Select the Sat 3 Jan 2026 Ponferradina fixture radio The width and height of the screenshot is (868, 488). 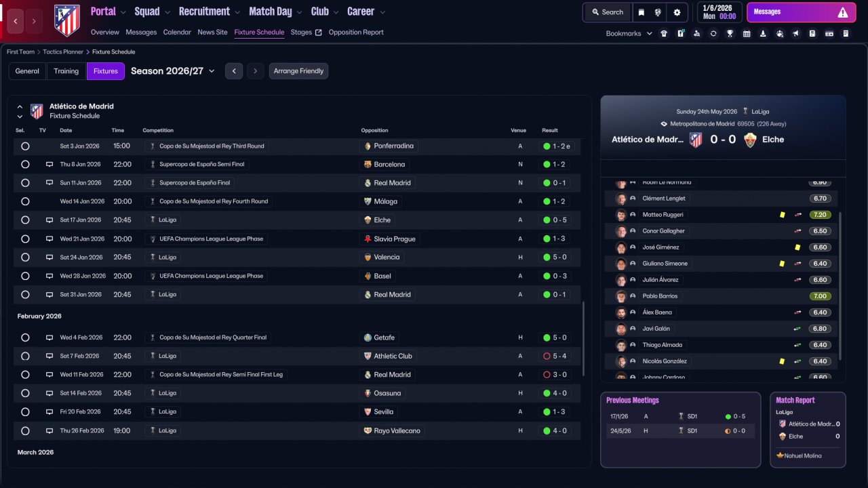(25, 146)
